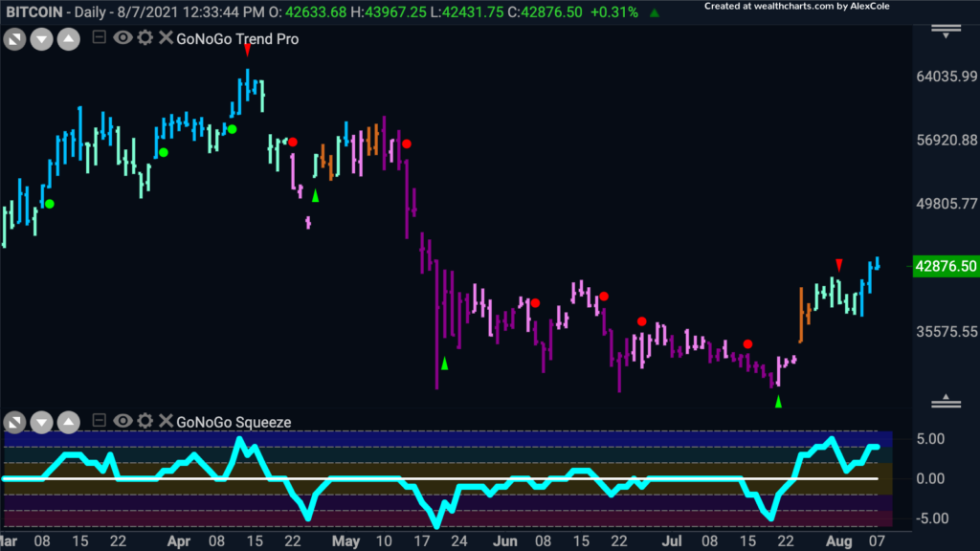Image resolution: width=980 pixels, height=551 pixels.
Task: Toggle visibility of GoNoGo Squeeze
Action: [122, 421]
